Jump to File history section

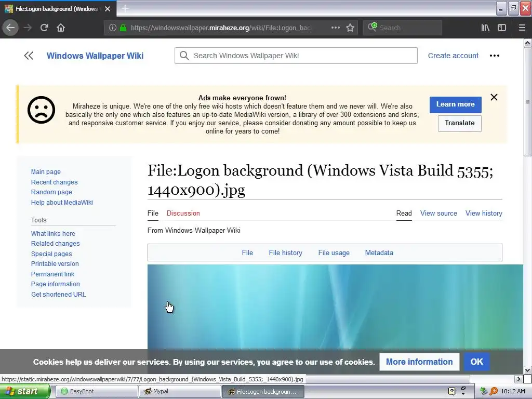click(x=285, y=253)
